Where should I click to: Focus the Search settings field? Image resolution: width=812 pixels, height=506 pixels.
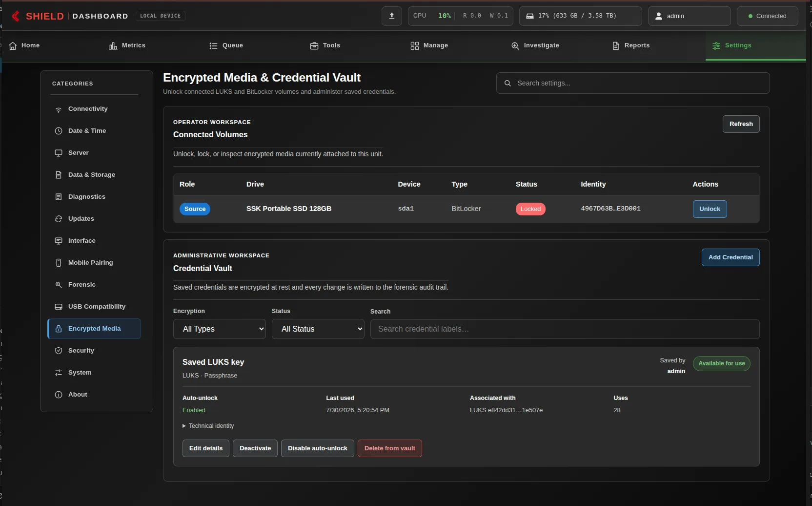(x=633, y=83)
